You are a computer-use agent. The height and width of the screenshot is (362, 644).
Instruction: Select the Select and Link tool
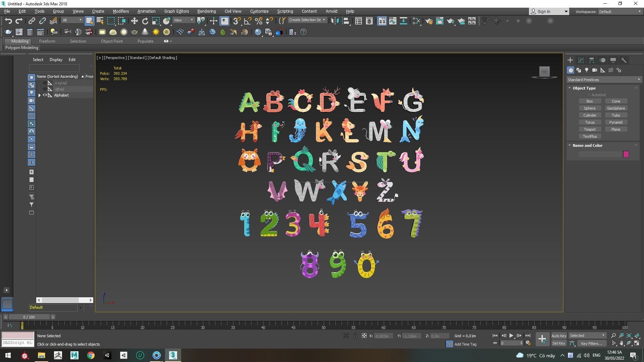32,21
